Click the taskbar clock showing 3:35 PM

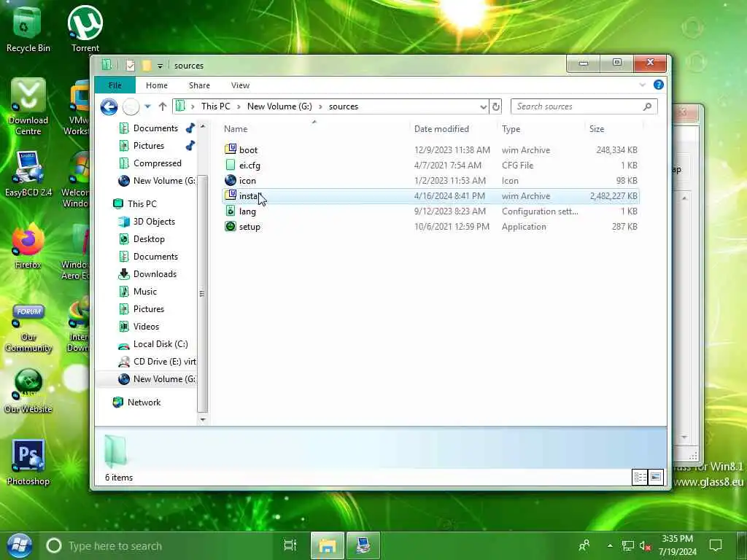678,545
